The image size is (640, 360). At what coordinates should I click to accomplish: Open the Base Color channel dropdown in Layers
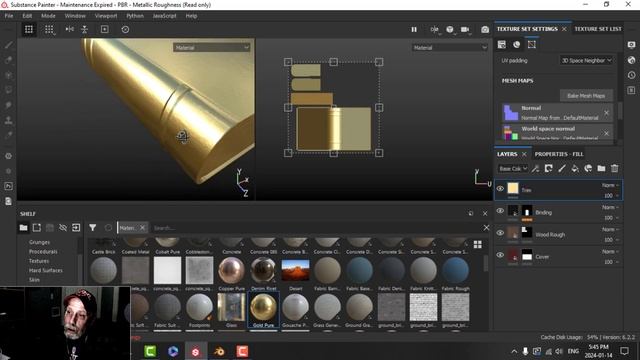coord(513,169)
